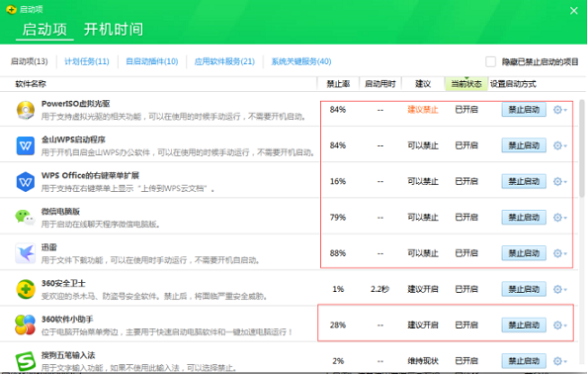Tick 隐藏已禁止启动的项目 checkbox
The image size is (588, 374).
490,61
